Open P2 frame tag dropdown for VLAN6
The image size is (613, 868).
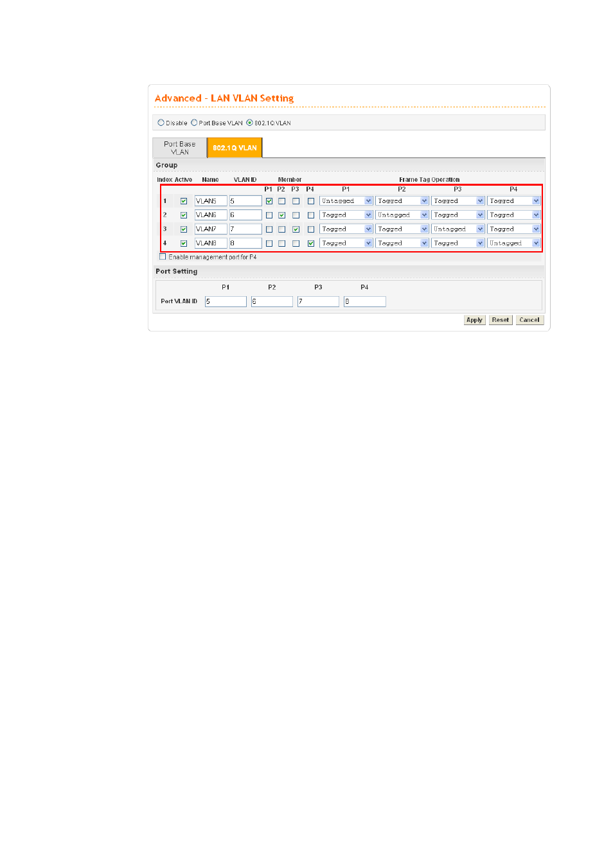(402, 215)
